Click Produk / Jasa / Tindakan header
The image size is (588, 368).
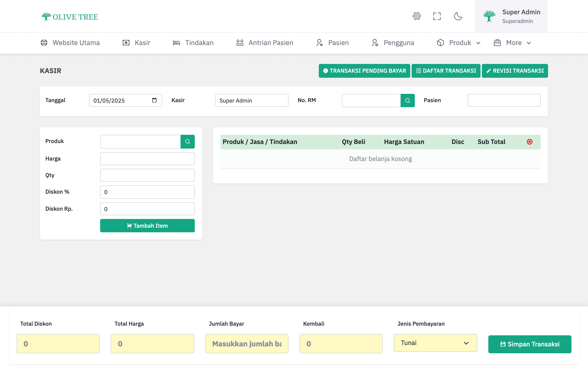pyautogui.click(x=260, y=142)
